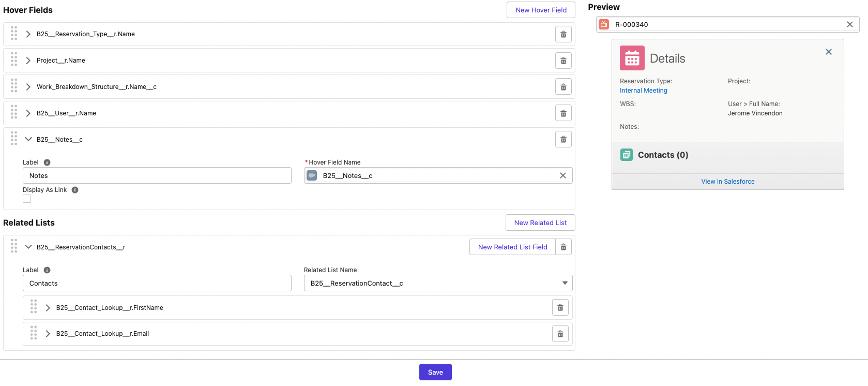
Task: Save the hover configuration
Action: (x=435, y=372)
